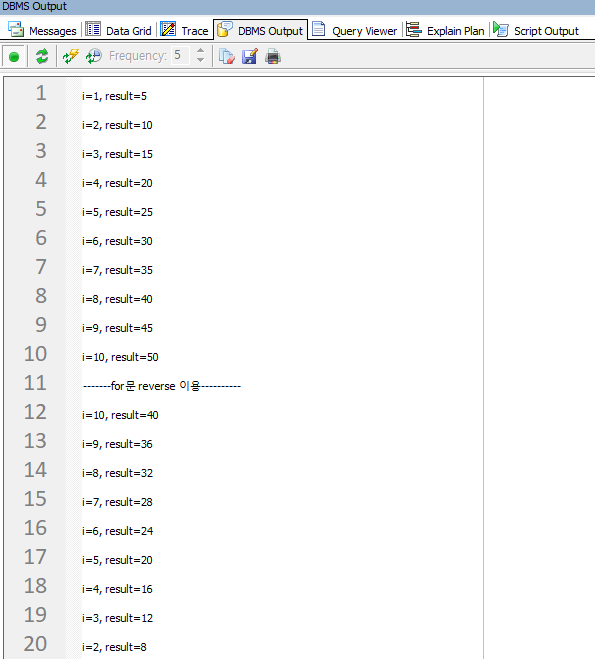The width and height of the screenshot is (595, 659).
Task: Select output line 'i=9, result=36'
Action: 117,444
